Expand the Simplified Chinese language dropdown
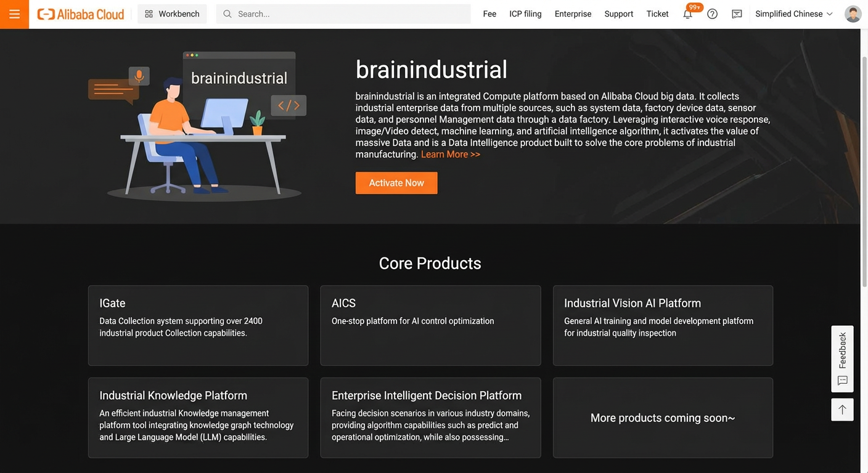868x473 pixels. tap(794, 14)
